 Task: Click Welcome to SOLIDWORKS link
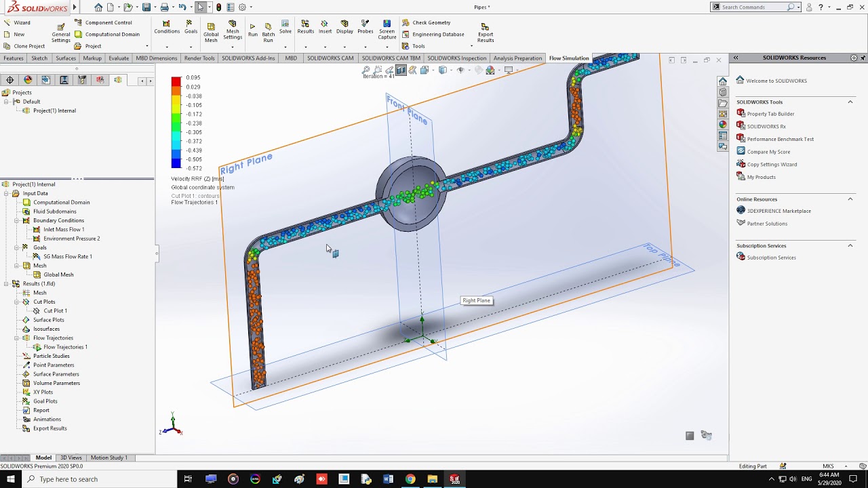point(776,81)
